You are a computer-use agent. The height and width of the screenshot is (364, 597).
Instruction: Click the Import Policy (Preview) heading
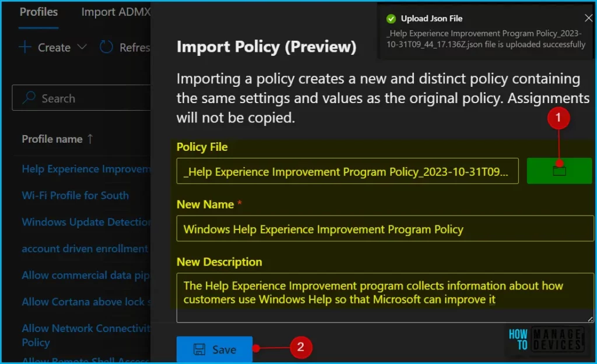(266, 47)
